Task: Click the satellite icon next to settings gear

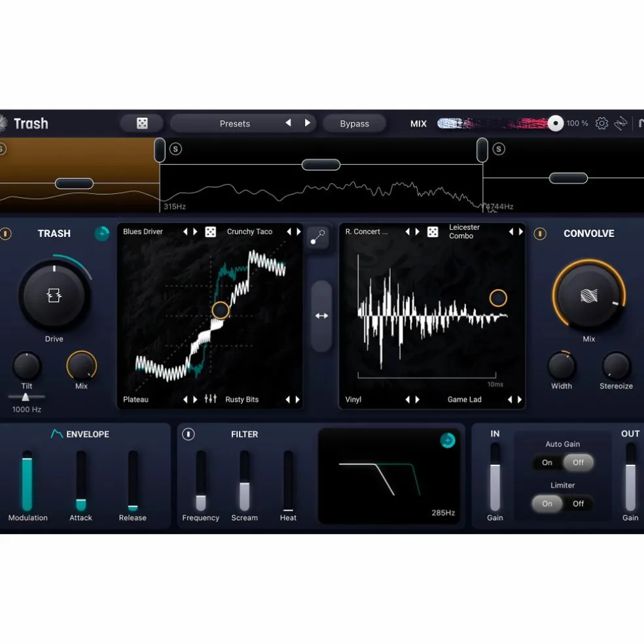Action: pos(620,123)
